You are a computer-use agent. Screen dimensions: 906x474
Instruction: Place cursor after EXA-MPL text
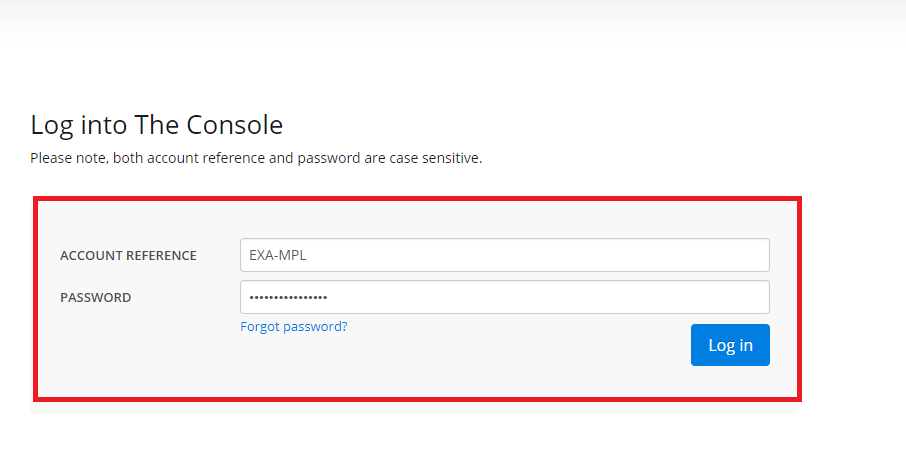coord(308,255)
